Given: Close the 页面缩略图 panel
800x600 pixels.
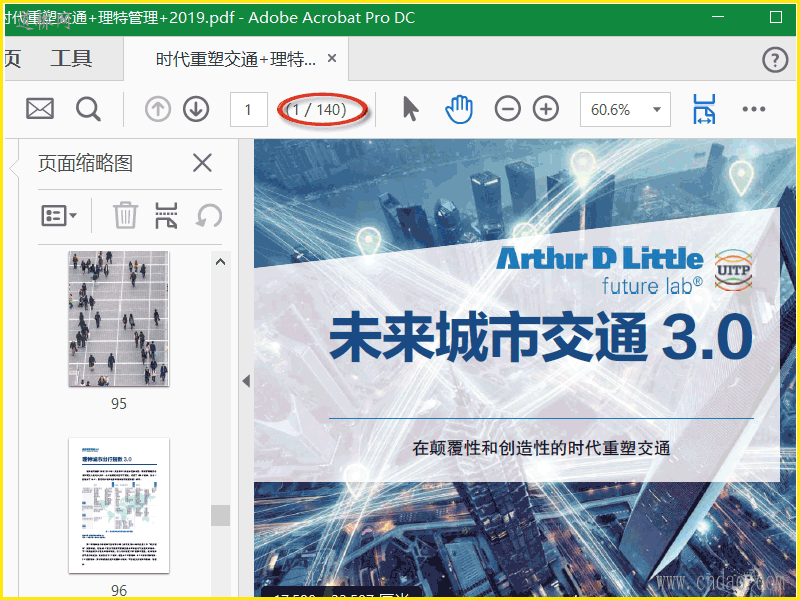Looking at the screenshot, I should (x=203, y=163).
